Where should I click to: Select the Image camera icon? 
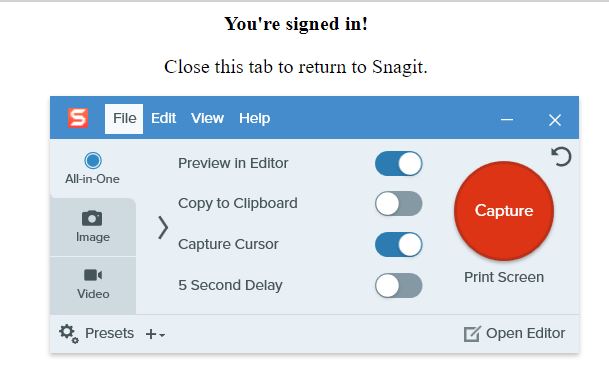92,218
